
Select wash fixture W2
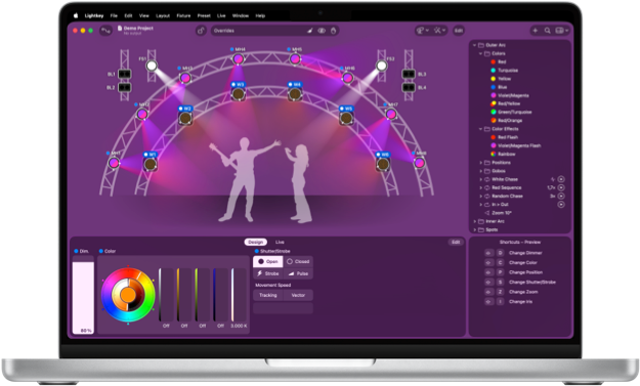185,118
